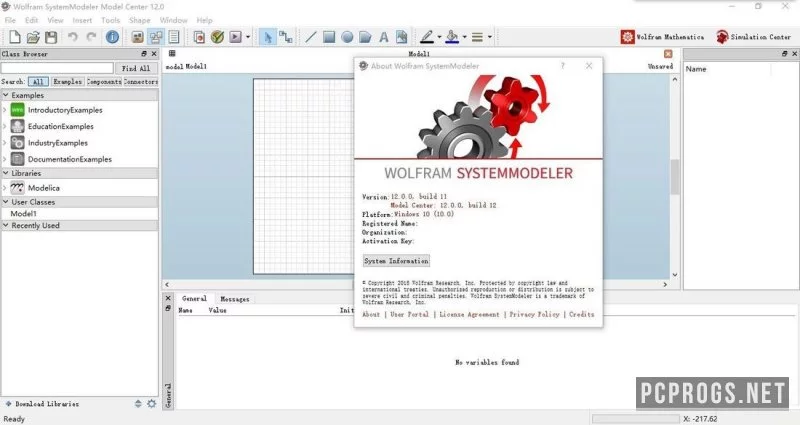Switch to Modelica Text View in toolbar

click(x=174, y=37)
